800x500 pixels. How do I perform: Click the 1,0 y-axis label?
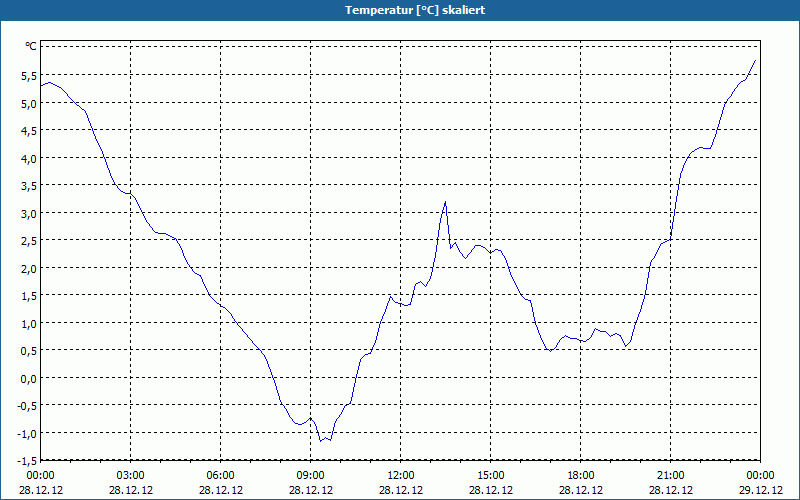pos(29,323)
